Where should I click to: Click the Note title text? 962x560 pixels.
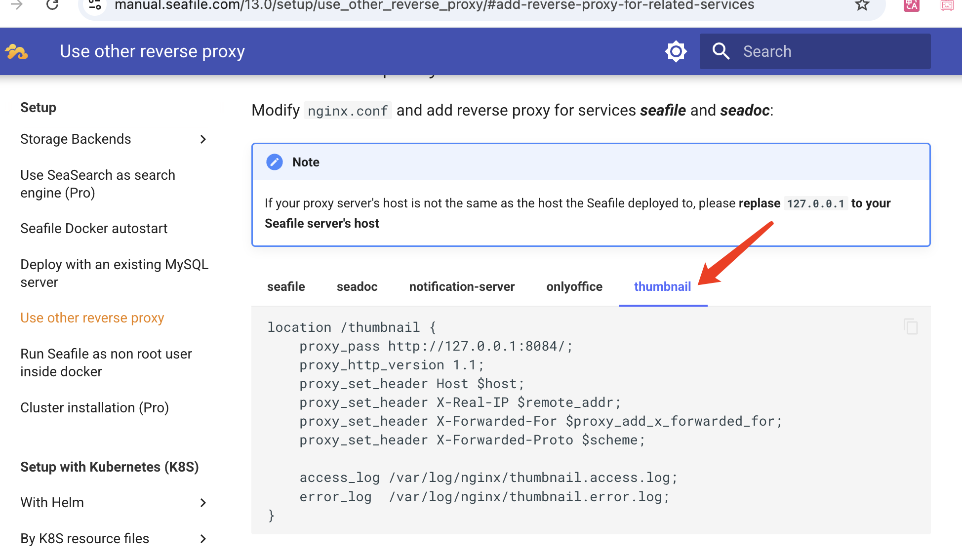pyautogui.click(x=306, y=162)
